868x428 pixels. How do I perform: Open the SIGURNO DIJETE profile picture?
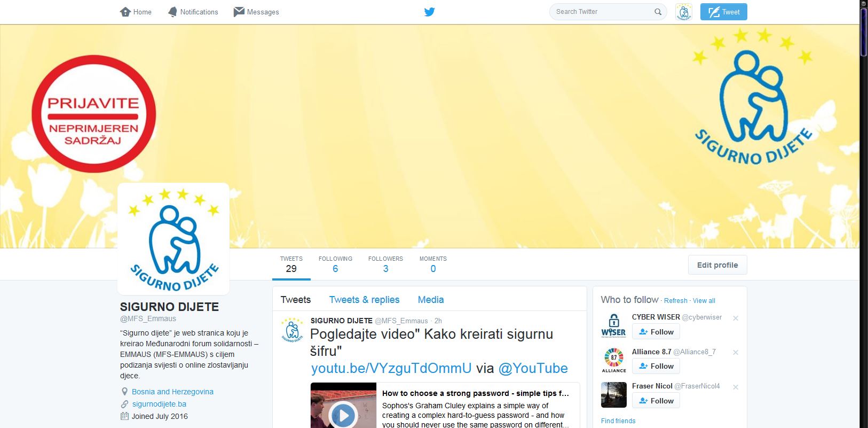point(173,239)
